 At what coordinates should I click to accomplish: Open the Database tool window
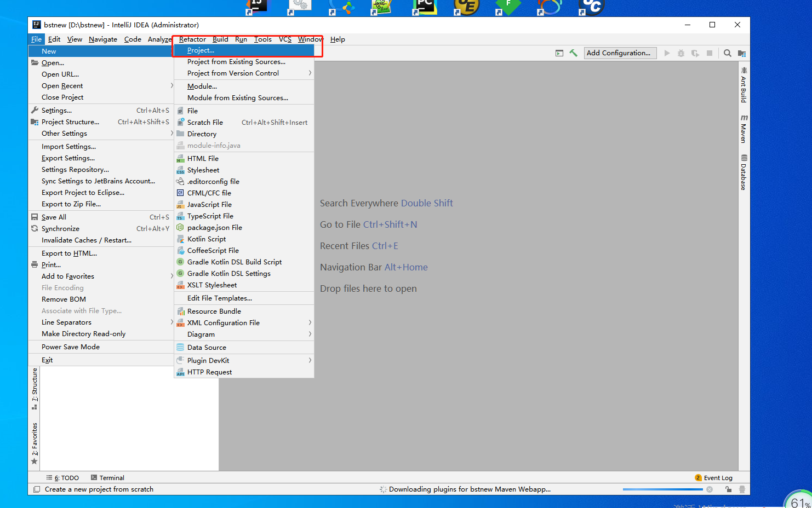(744, 172)
